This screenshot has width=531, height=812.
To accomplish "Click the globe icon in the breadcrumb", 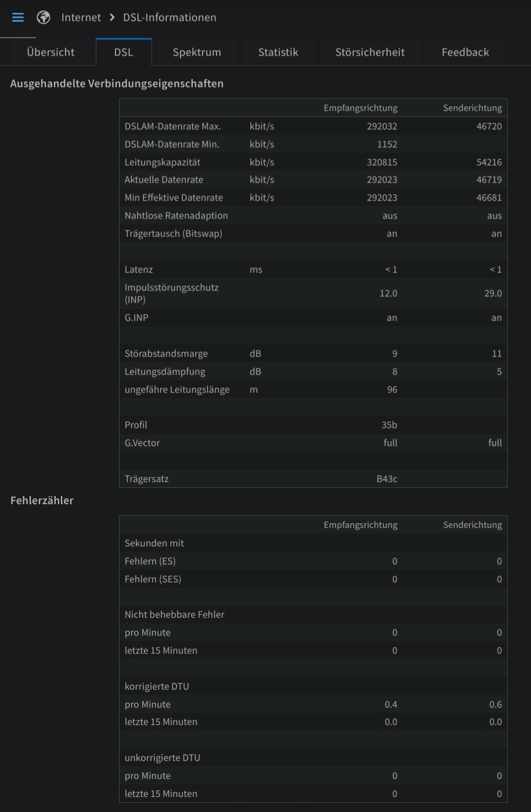I will coord(43,17).
